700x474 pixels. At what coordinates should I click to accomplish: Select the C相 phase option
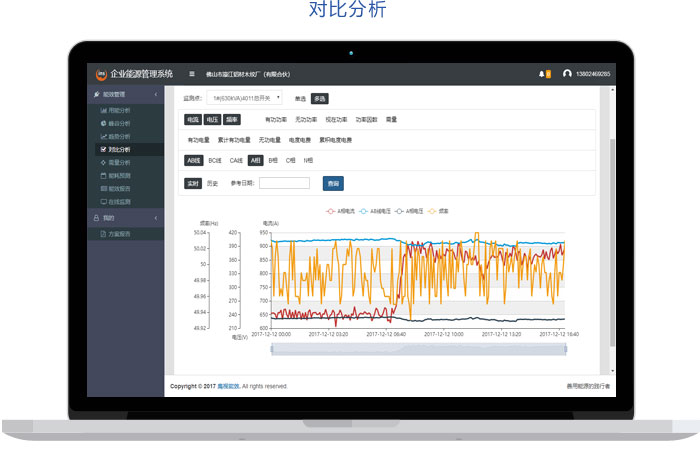point(291,161)
